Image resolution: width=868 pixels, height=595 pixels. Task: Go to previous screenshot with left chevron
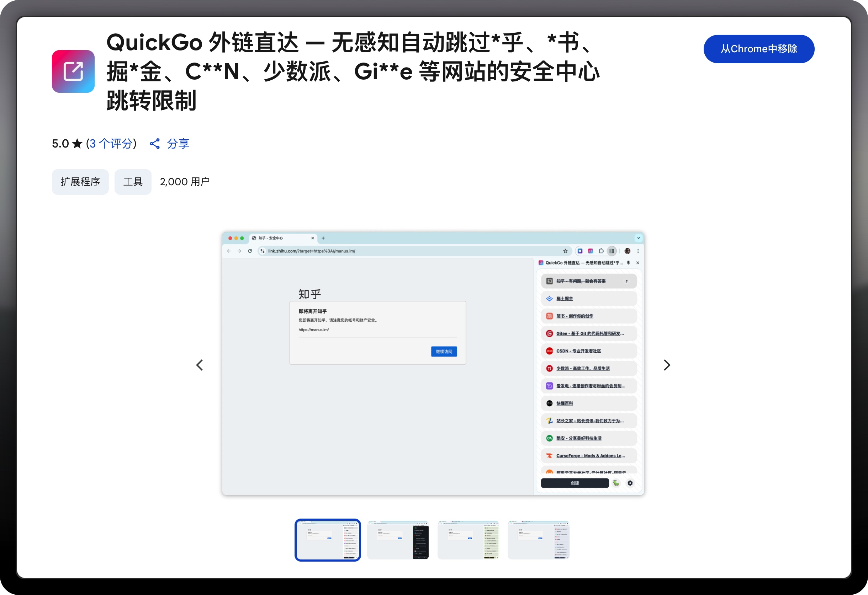[200, 365]
